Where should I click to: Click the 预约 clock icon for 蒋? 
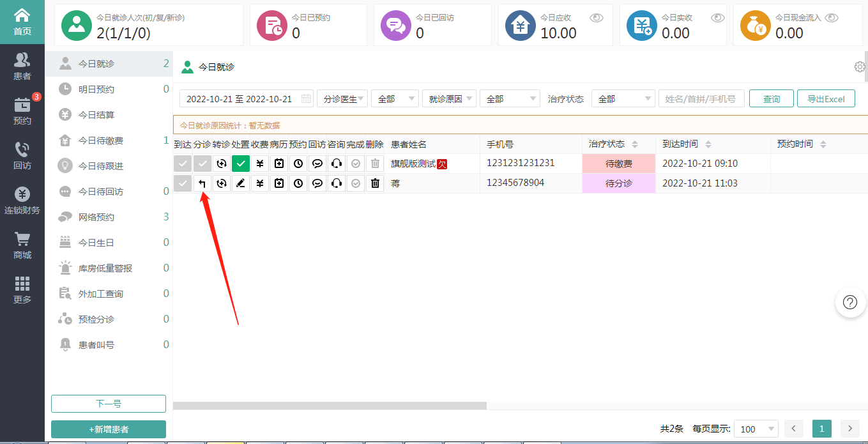(298, 183)
